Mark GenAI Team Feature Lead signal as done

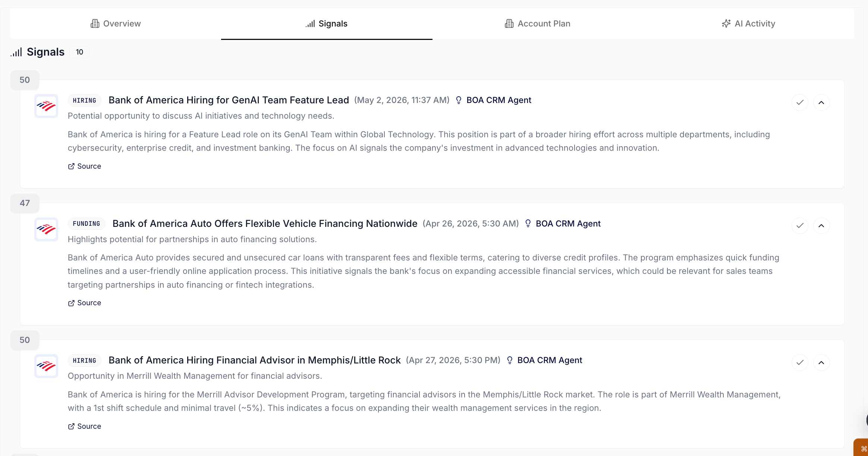point(800,102)
